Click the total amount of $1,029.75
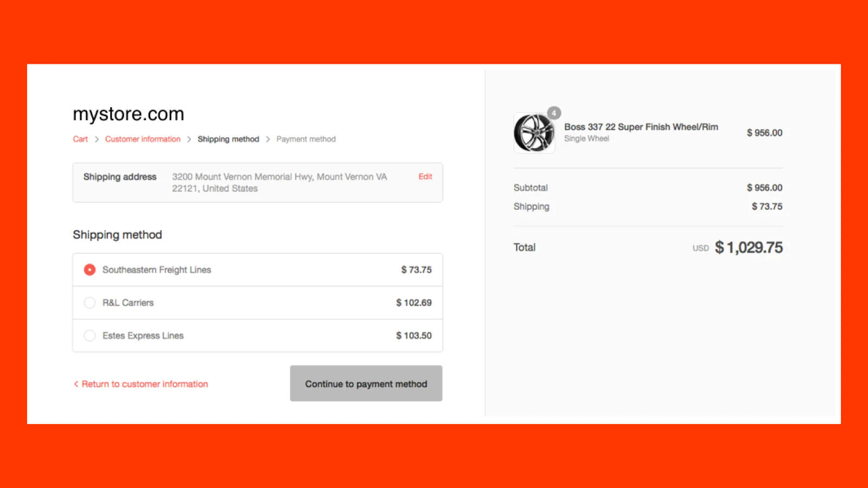This screenshot has width=868, height=488. (749, 247)
